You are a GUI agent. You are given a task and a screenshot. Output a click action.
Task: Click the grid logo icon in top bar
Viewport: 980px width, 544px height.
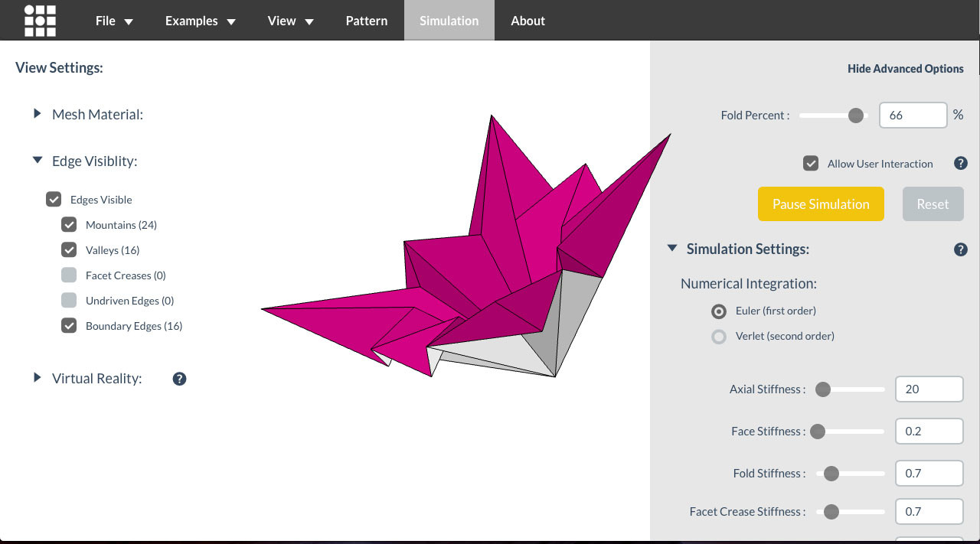tap(39, 21)
